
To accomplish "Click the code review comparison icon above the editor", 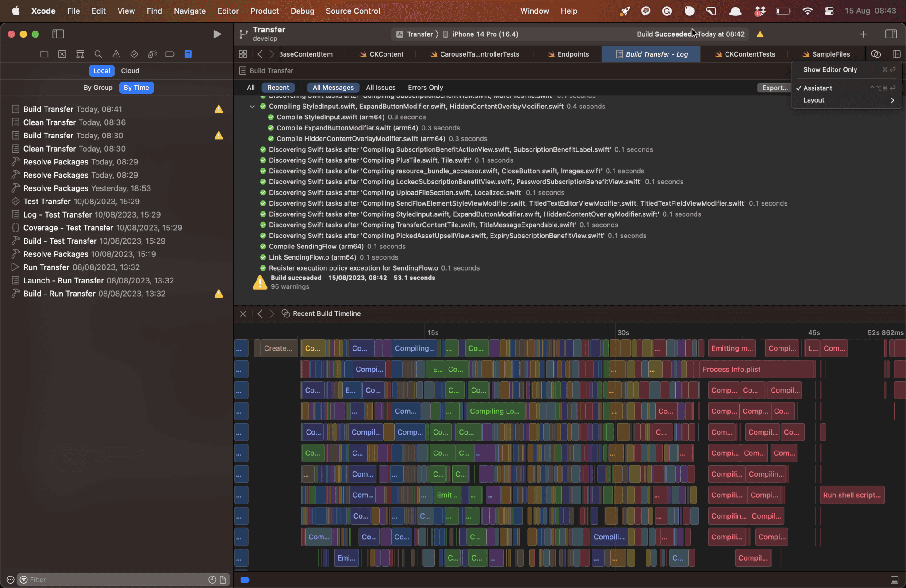I will [x=875, y=54].
